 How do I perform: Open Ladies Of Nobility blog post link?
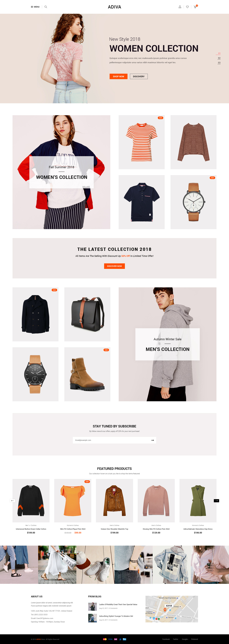coord(118,604)
